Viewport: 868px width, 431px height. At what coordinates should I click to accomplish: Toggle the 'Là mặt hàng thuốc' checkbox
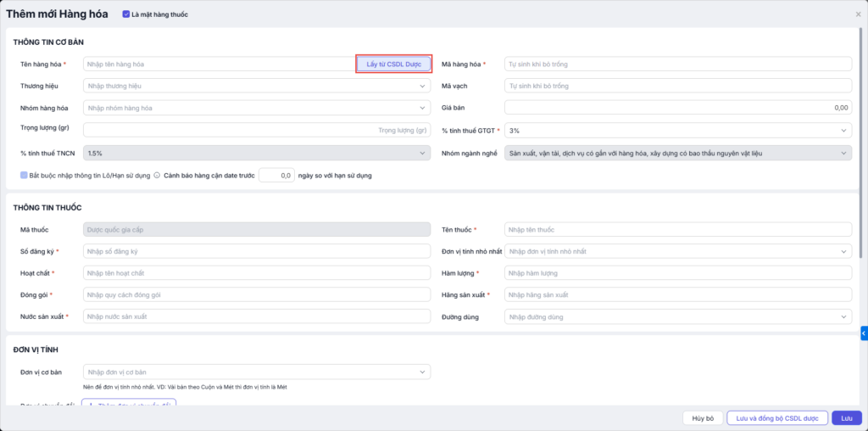pos(126,14)
